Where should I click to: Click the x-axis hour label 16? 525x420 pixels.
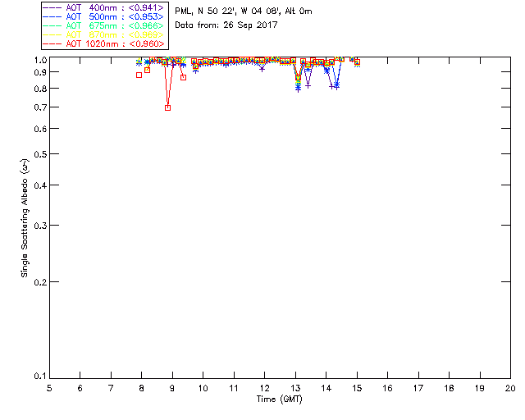(388, 388)
